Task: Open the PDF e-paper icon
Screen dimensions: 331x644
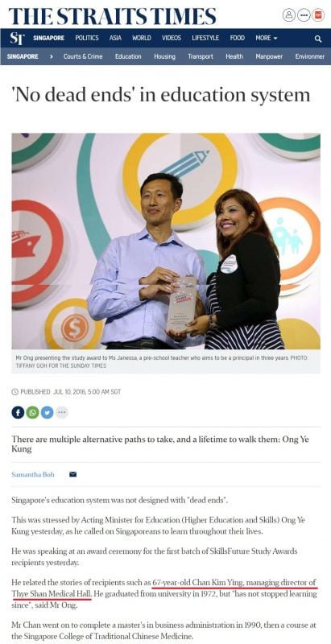Action: [x=318, y=15]
